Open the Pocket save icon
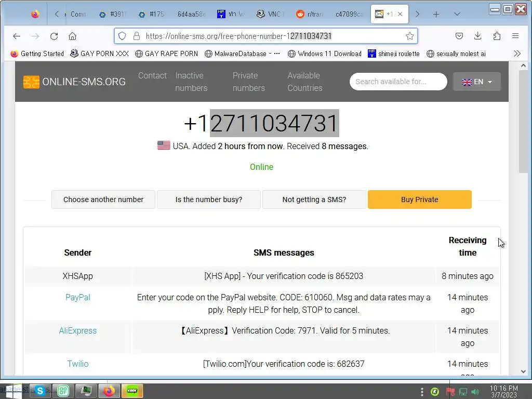The height and width of the screenshot is (399, 532). [459, 36]
